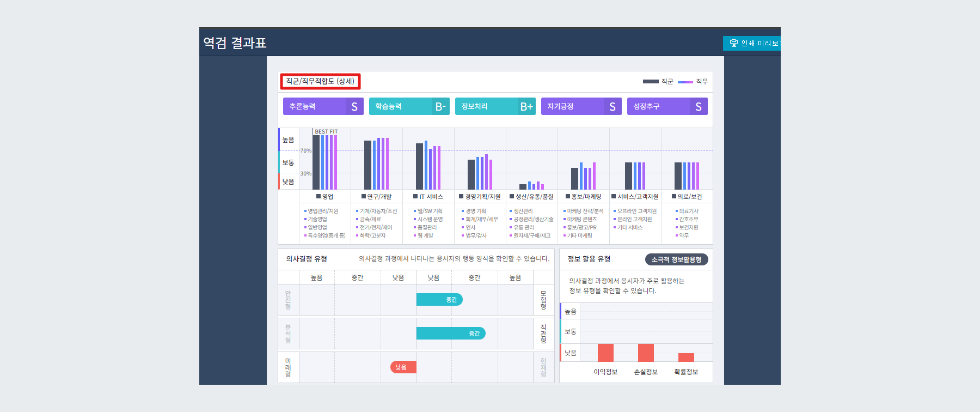Click the 원자재/구매/재고 job item
The width and height of the screenshot is (980, 412).
point(530,235)
